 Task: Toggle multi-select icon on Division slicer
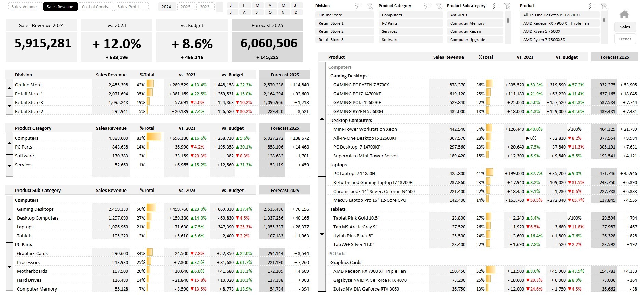point(358,6)
